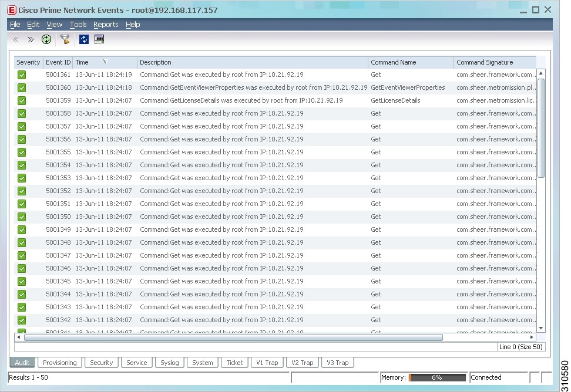Open the Tools menu
Viewport: 571px width, 392px height.
point(78,25)
